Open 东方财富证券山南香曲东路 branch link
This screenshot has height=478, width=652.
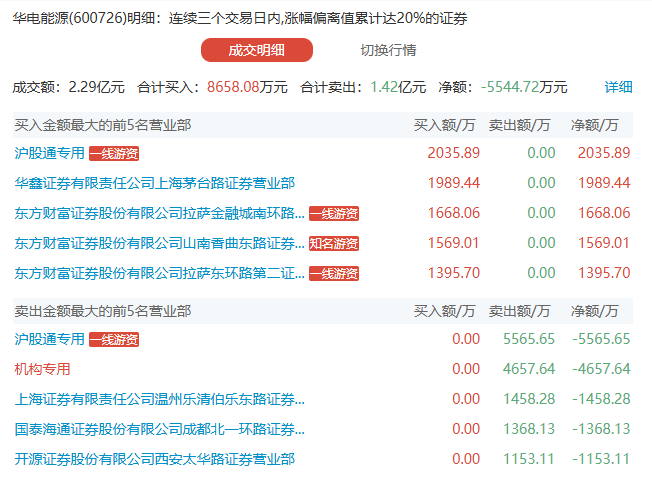click(x=160, y=243)
